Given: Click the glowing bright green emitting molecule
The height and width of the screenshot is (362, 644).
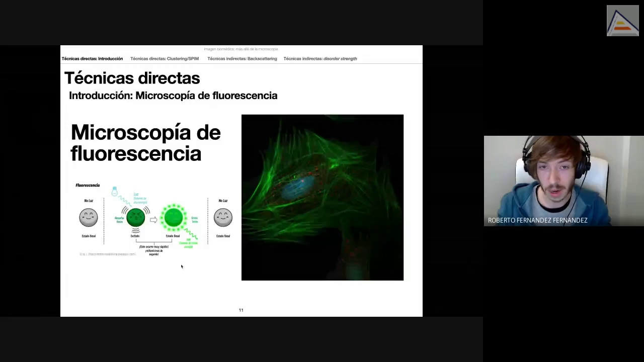Looking at the screenshot, I should pos(174,218).
